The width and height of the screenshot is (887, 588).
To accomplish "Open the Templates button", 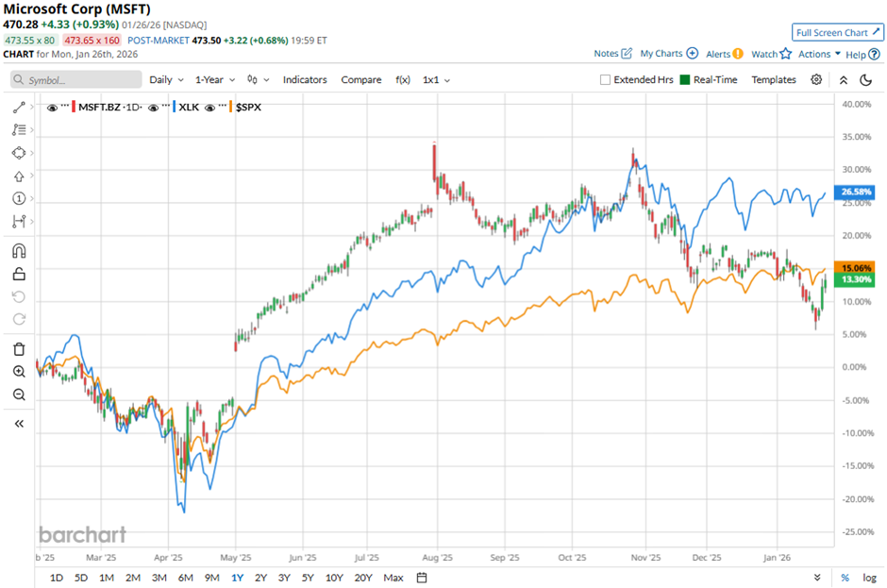I will tap(774, 80).
